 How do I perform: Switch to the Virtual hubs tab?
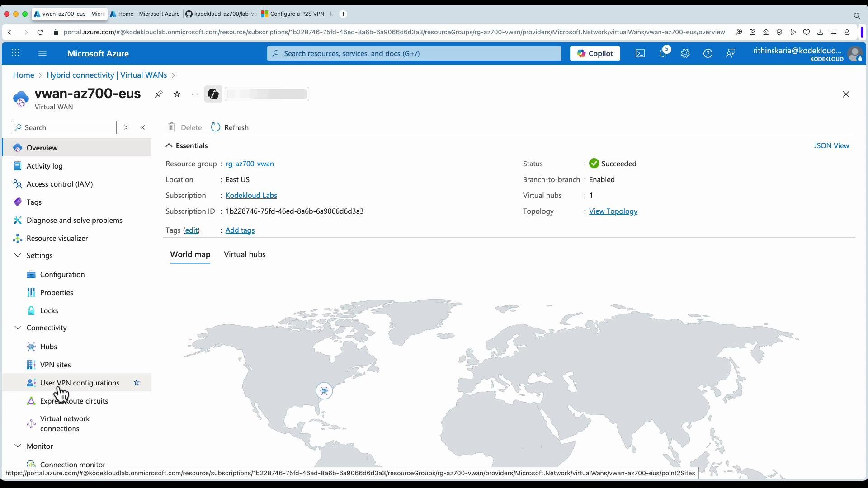point(245,254)
